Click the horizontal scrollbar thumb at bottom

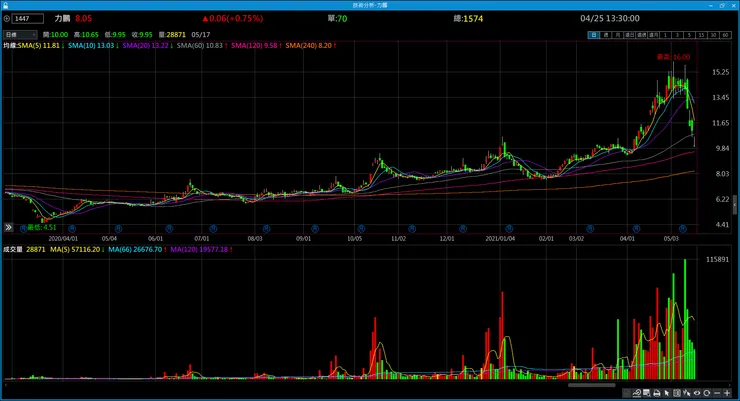tap(591, 385)
